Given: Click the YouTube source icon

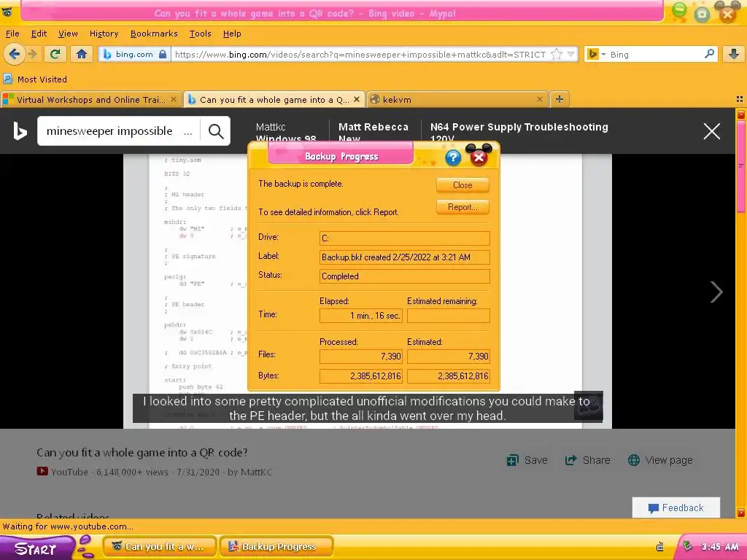Looking at the screenshot, I should click(42, 472).
